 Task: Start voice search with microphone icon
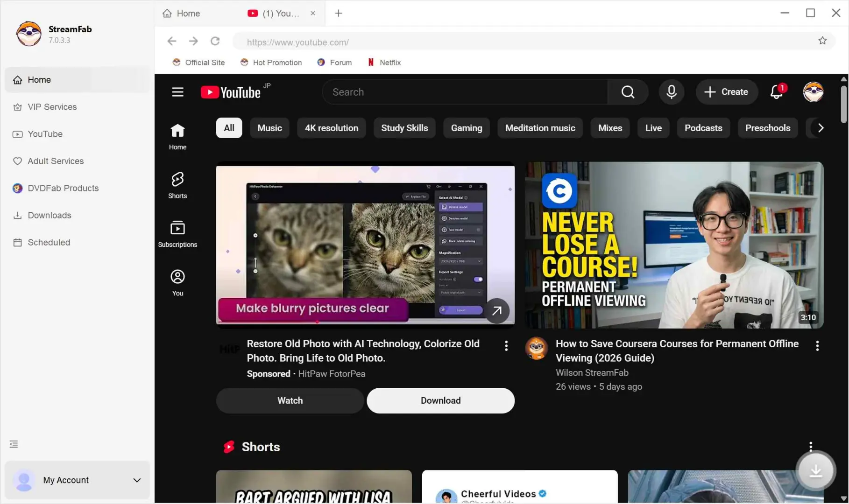672,92
